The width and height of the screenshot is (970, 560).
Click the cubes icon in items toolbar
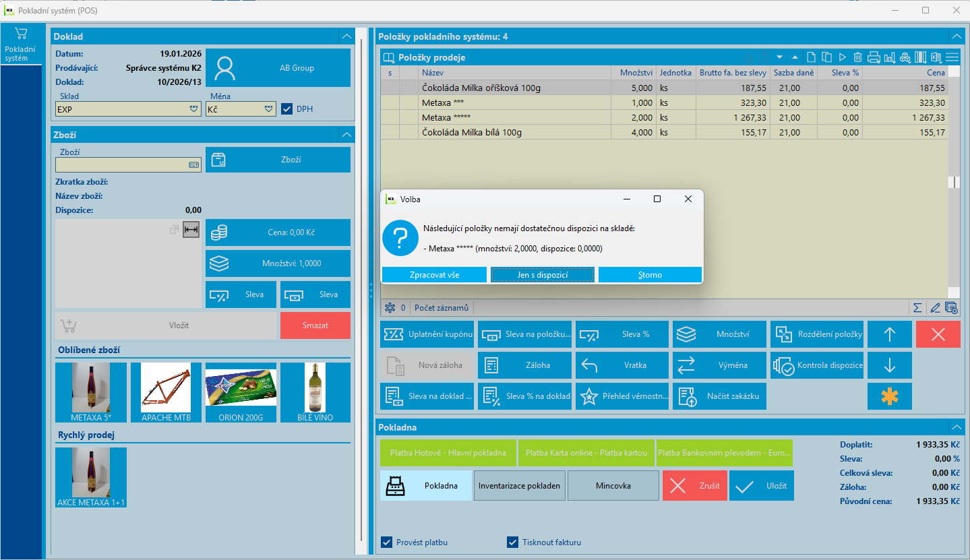pos(905,57)
